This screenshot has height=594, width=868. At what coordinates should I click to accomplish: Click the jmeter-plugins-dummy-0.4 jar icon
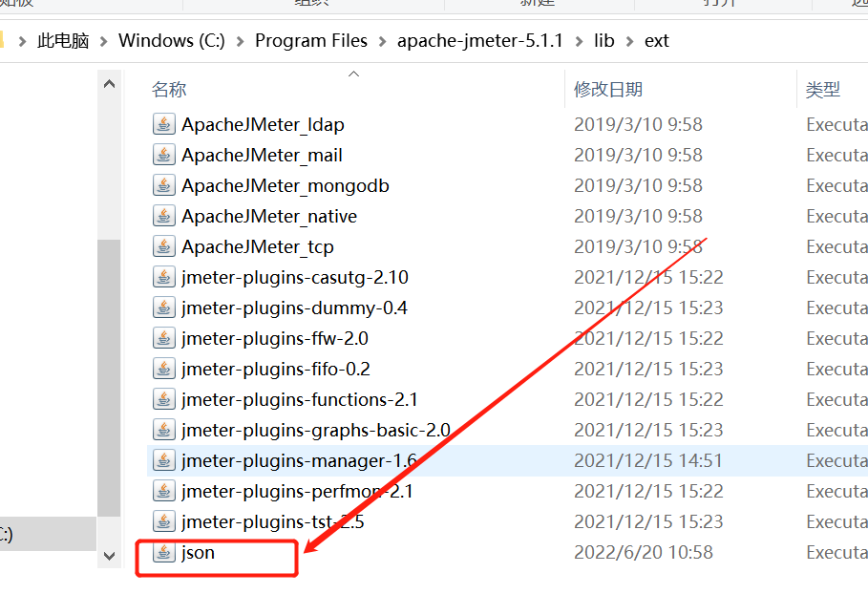tap(164, 308)
